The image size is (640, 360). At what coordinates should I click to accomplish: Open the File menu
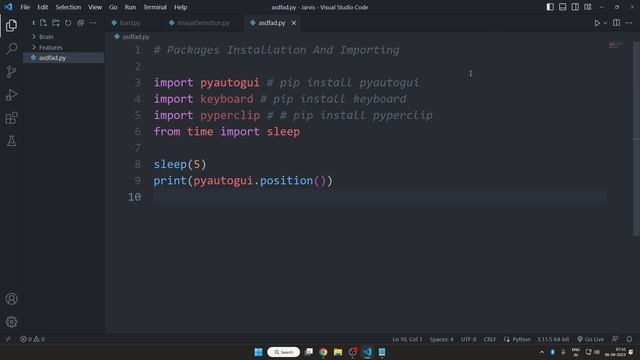point(25,7)
